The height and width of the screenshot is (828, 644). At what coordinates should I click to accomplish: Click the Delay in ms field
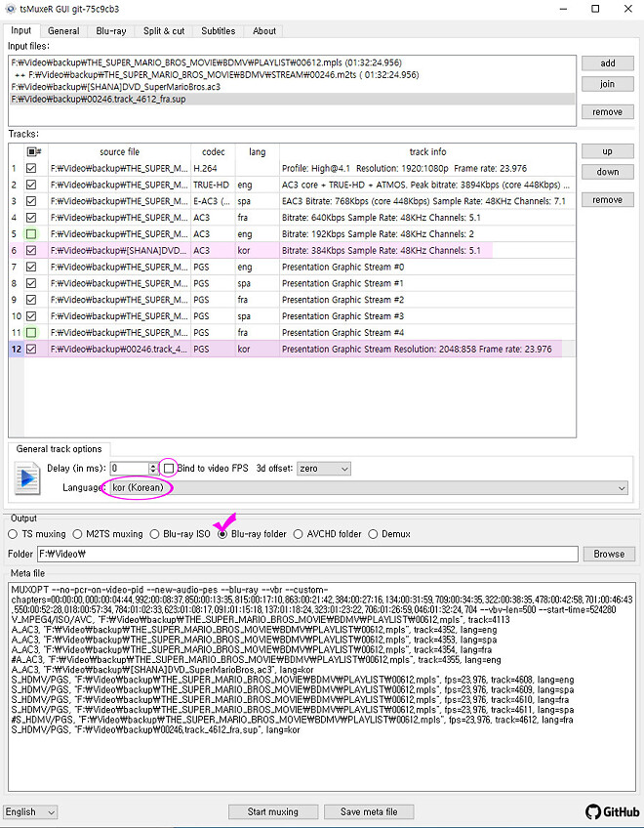130,469
